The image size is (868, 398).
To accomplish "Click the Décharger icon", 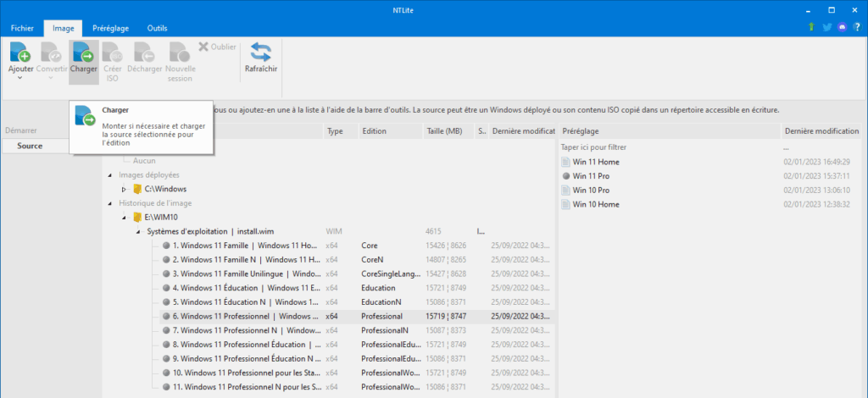I will click(144, 53).
